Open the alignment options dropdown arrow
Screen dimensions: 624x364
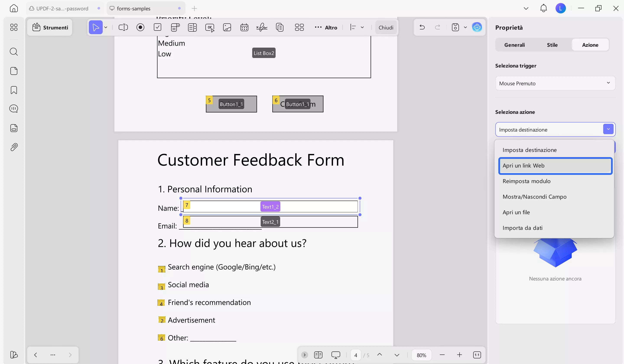click(362, 27)
